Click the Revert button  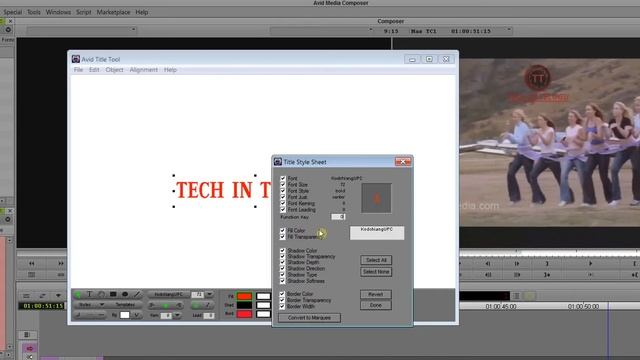point(376,294)
